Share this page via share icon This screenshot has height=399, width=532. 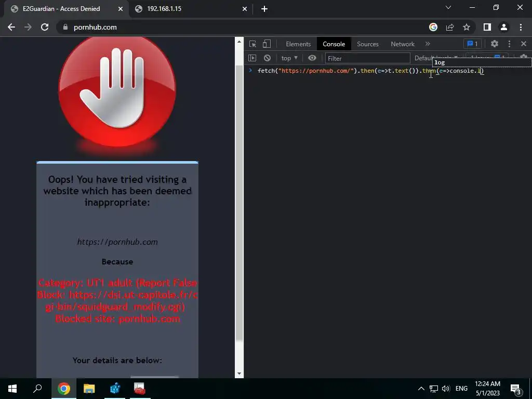click(450, 27)
